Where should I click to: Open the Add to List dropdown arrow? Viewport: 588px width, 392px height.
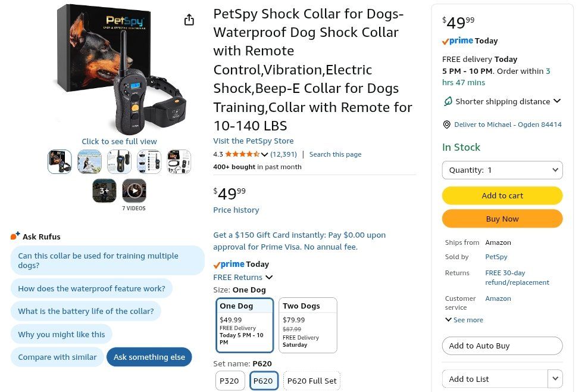coord(555,378)
